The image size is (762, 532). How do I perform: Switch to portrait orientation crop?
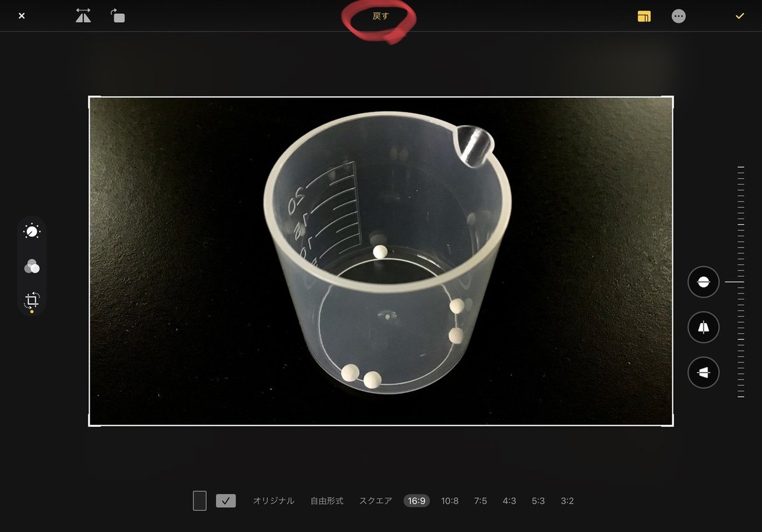pos(200,501)
